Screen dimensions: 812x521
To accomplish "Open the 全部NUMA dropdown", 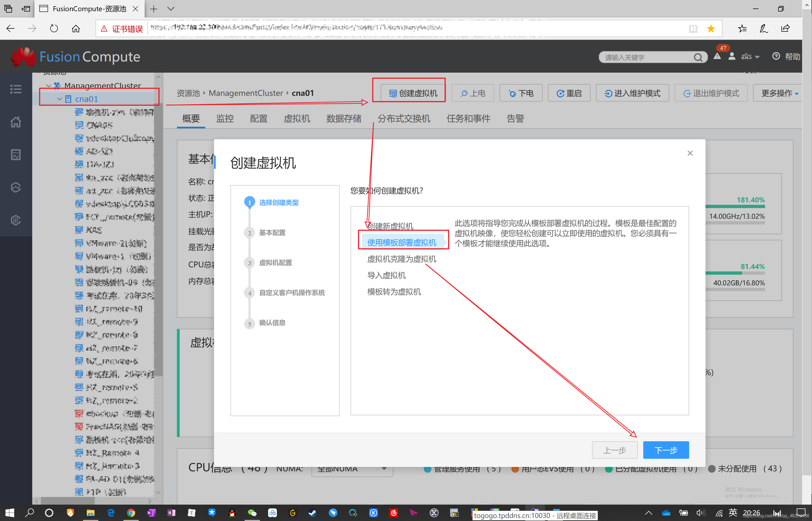I will click(352, 469).
